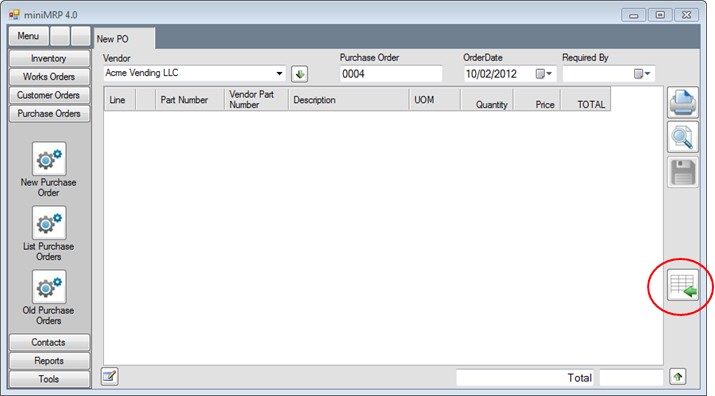Click the floppy disk save icon

683,172
